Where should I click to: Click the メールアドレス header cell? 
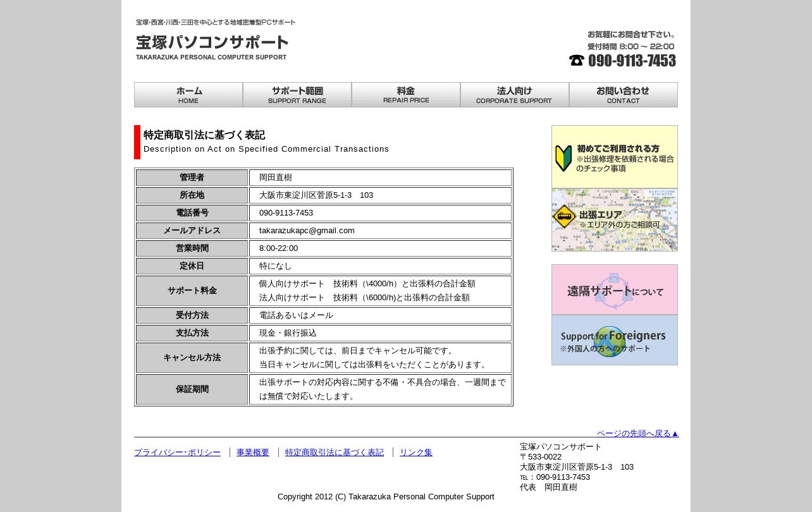[192, 231]
